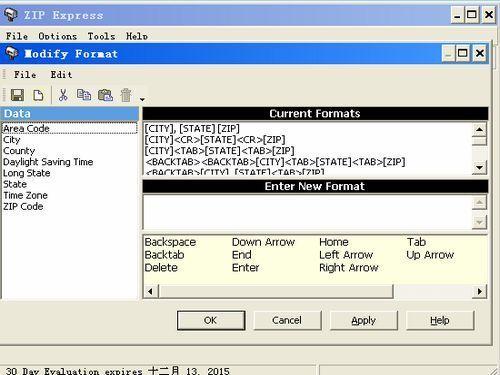Open the Tools menu of ZIP Express
Screen dimensions: 500x375
[x=101, y=36]
